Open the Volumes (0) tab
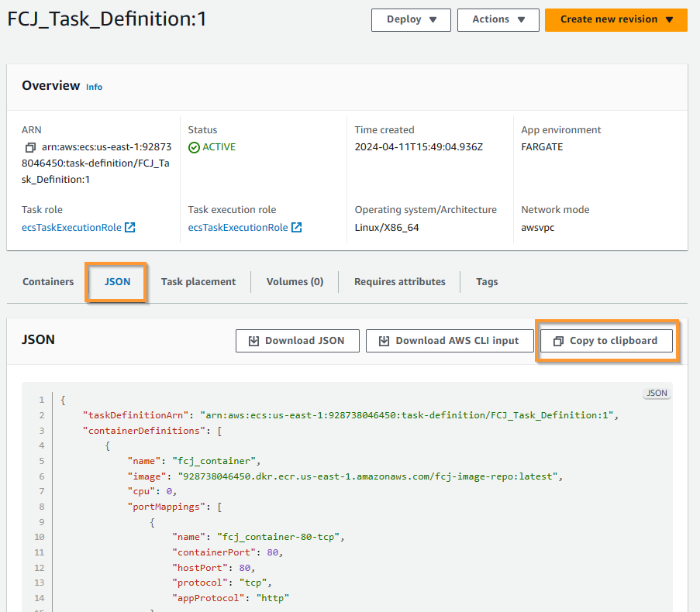700x612 pixels. (295, 282)
